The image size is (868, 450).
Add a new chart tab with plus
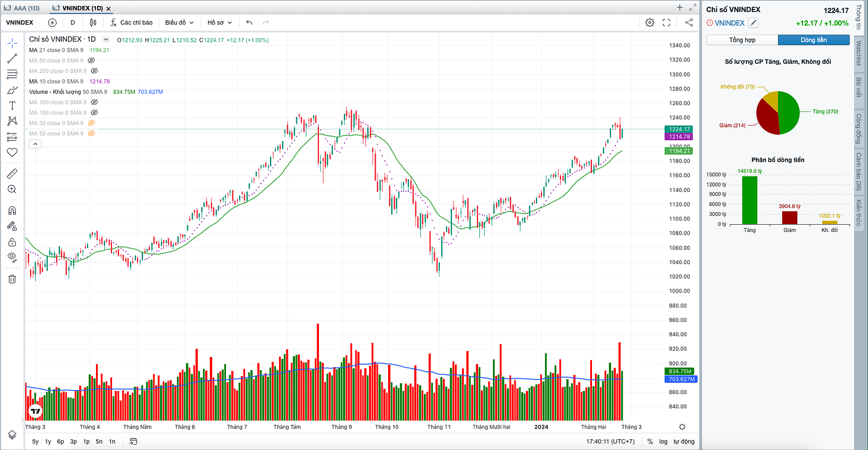pyautogui.click(x=680, y=7)
